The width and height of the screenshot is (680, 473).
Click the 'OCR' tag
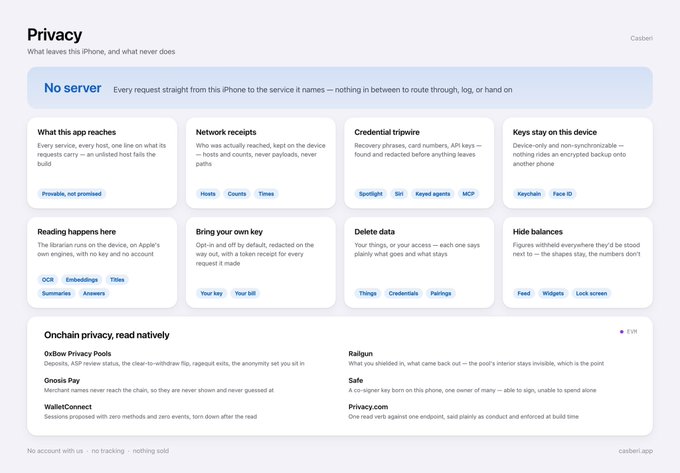tap(48, 280)
